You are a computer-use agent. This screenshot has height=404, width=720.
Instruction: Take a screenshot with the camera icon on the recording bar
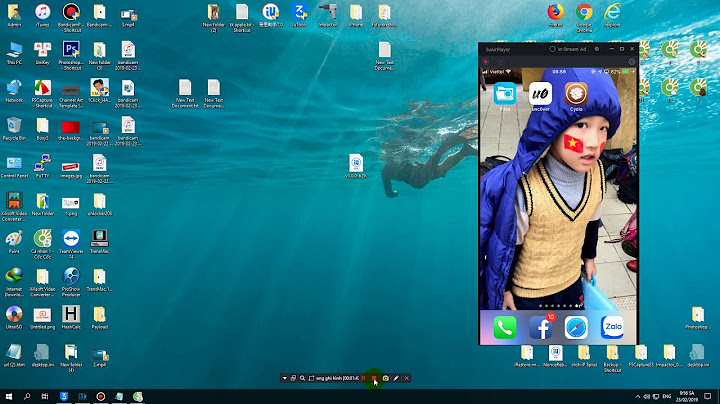point(386,378)
